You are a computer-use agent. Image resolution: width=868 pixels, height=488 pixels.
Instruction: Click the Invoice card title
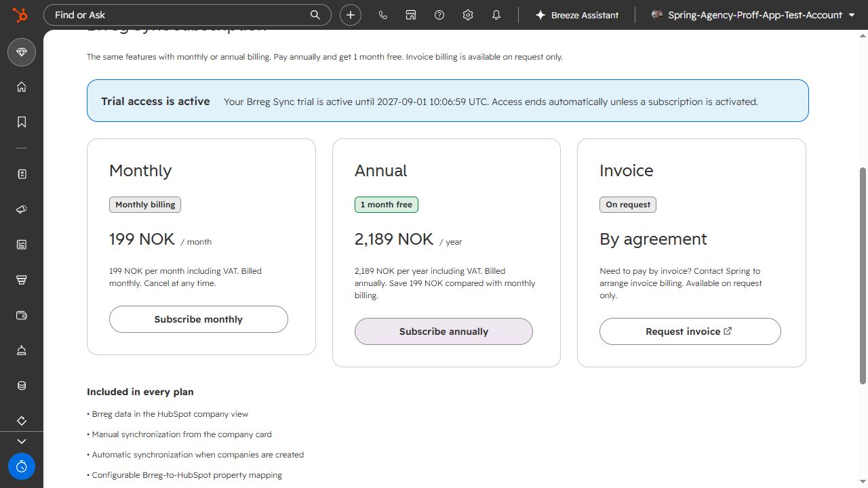[x=627, y=171]
